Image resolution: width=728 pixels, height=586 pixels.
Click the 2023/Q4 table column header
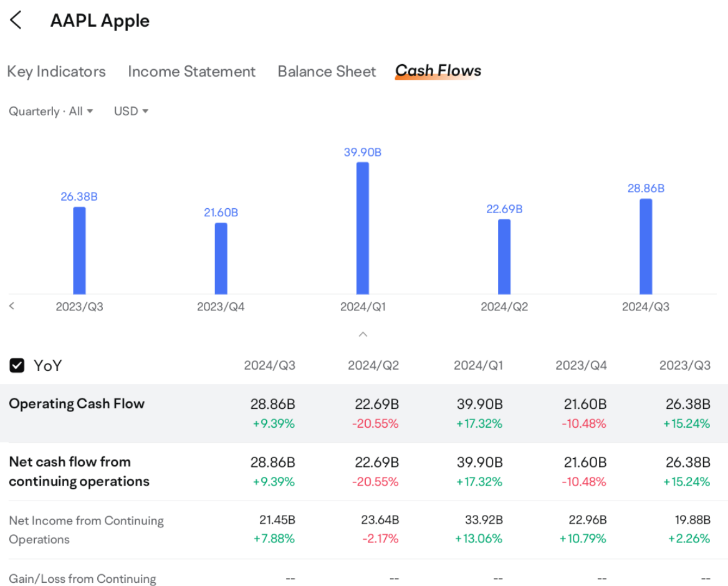[x=582, y=366]
